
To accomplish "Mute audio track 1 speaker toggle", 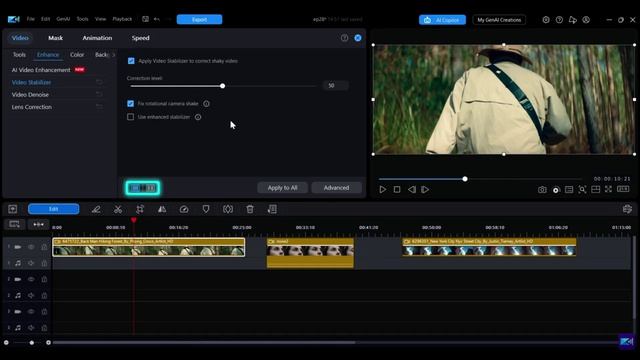I will coord(31,263).
